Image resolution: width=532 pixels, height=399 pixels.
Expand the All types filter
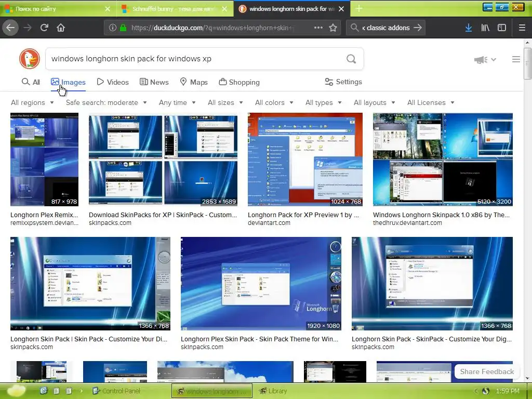click(323, 102)
